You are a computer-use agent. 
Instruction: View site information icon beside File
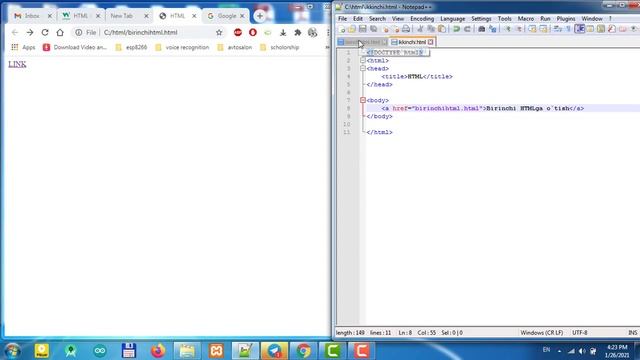78,32
